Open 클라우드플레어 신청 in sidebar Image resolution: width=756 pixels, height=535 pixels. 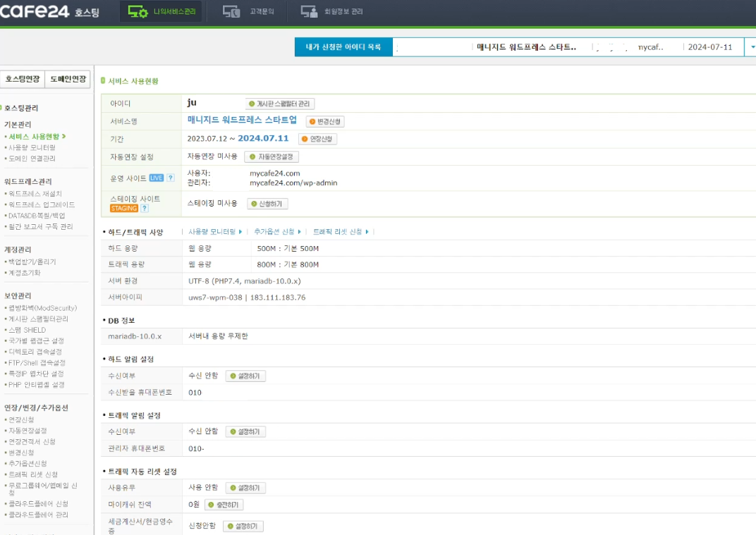click(x=39, y=504)
